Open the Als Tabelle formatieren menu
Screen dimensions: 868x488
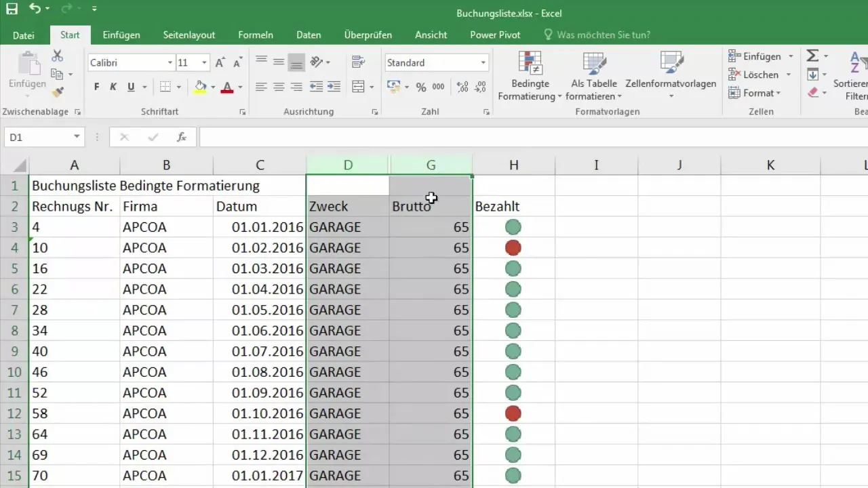594,76
